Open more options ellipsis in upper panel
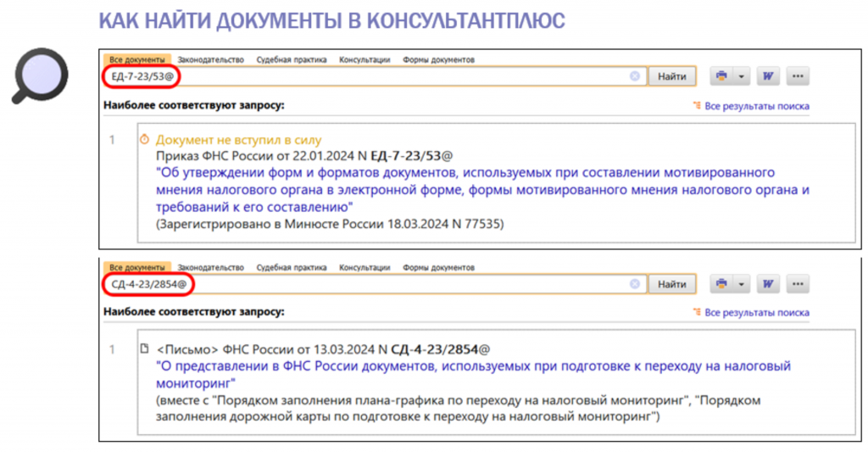 (x=798, y=75)
